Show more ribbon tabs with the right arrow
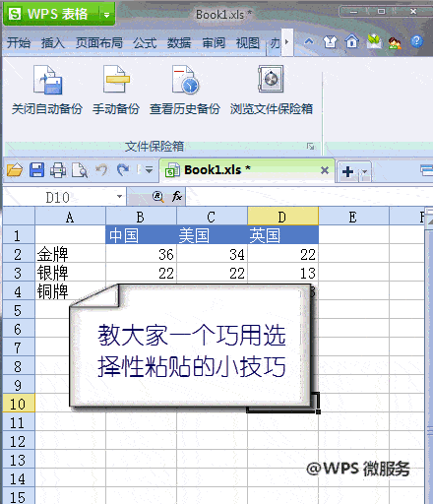Image resolution: width=433 pixels, height=504 pixels. (x=287, y=42)
